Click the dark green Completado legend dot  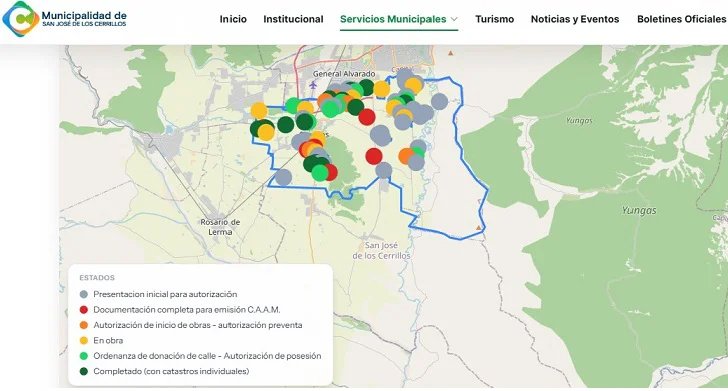pyautogui.click(x=84, y=371)
